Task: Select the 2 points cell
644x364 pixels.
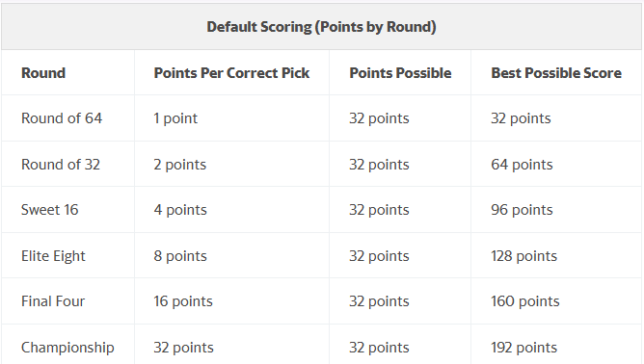Action: coord(180,165)
